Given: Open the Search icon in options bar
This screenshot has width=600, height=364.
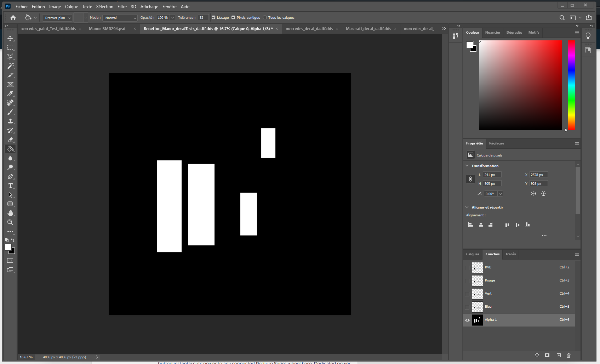Looking at the screenshot, I should pos(562,18).
